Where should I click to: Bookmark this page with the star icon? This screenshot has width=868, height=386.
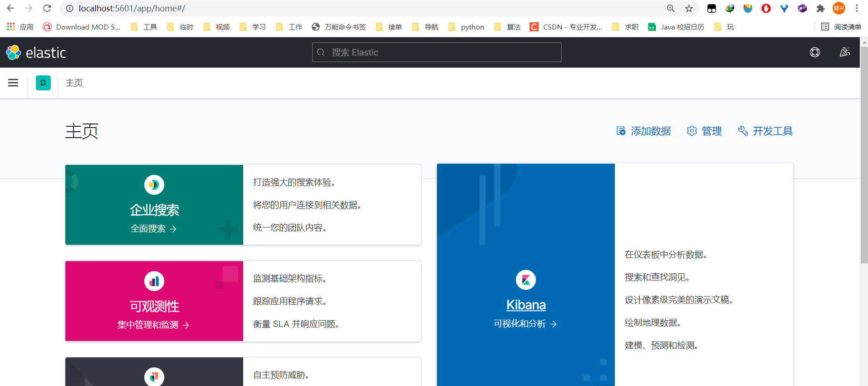[x=689, y=8]
